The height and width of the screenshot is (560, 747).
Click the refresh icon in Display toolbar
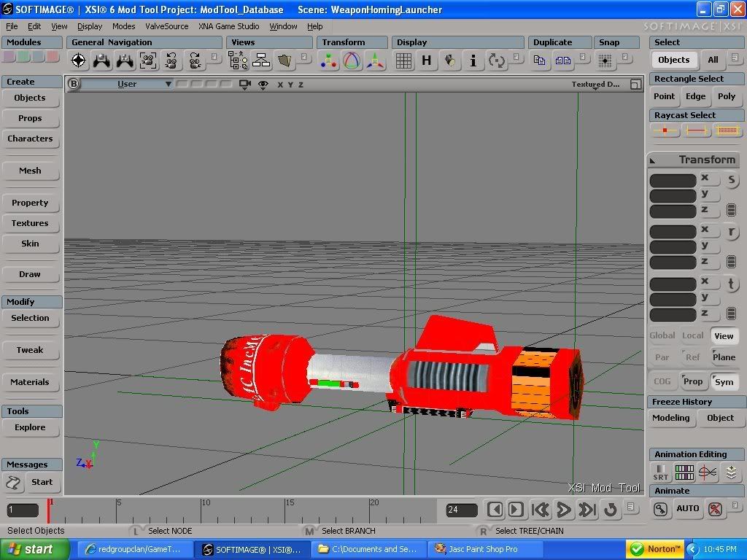click(x=496, y=61)
